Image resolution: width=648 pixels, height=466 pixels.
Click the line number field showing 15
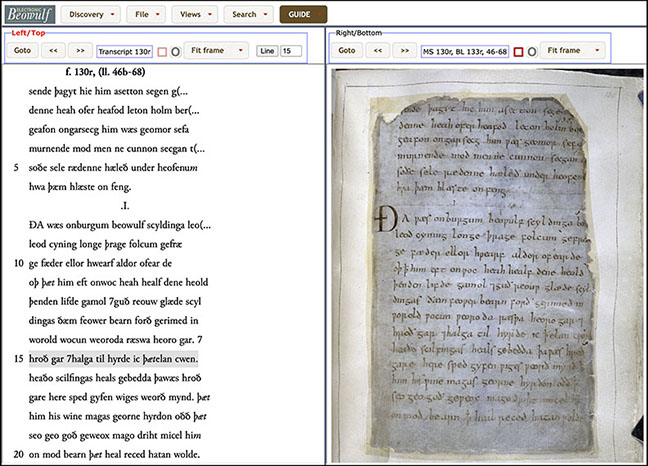[x=291, y=51]
